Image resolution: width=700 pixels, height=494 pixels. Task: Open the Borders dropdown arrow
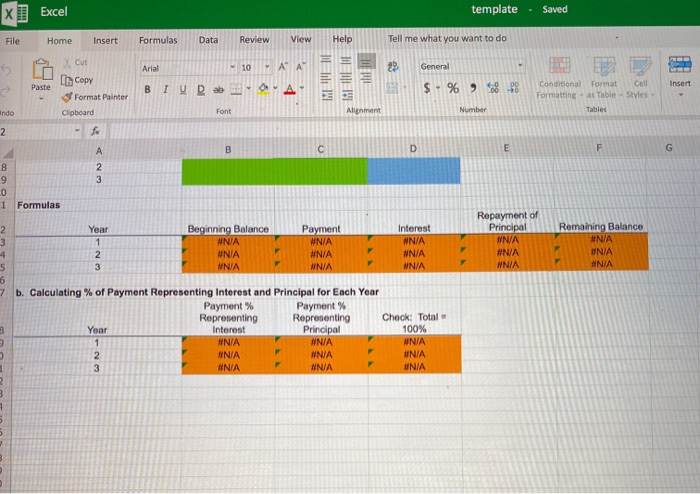249,88
